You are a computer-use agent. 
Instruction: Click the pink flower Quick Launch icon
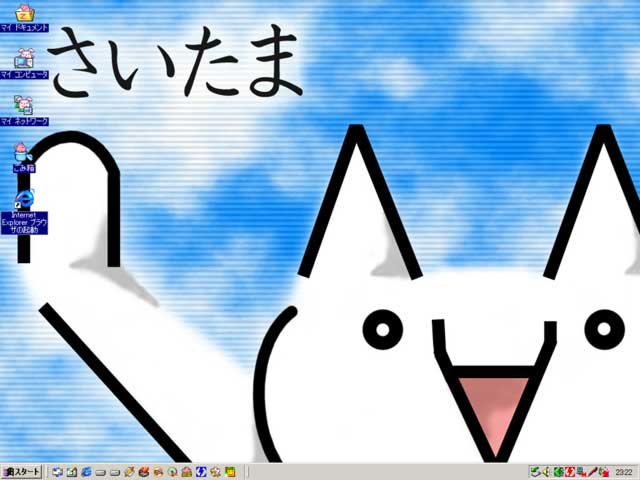(x=215, y=471)
